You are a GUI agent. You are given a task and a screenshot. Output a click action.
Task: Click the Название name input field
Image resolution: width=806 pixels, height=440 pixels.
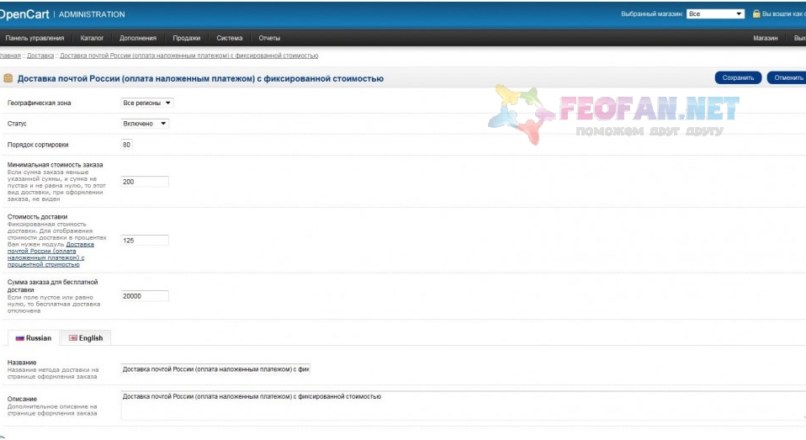[x=215, y=369]
